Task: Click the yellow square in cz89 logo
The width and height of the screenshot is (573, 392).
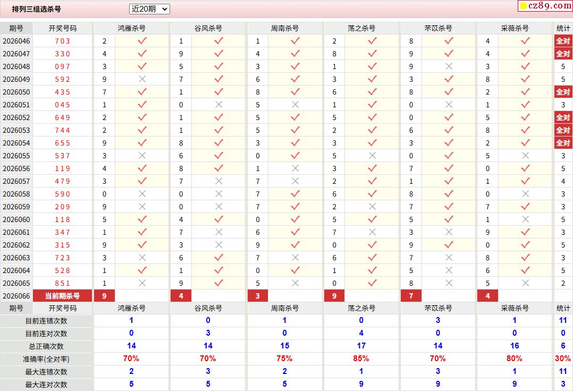Action: click(x=523, y=6)
